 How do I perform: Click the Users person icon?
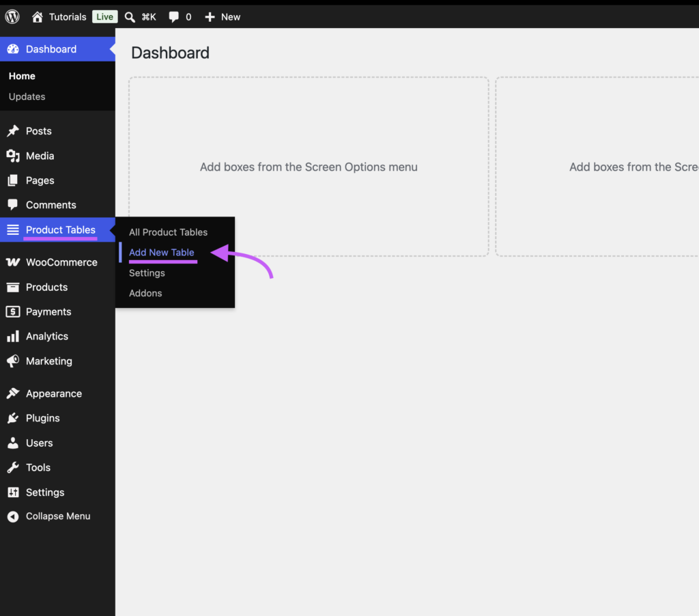[13, 443]
